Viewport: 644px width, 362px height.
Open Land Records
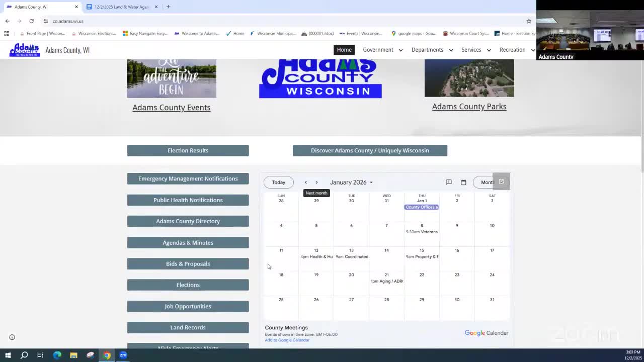coord(188,327)
